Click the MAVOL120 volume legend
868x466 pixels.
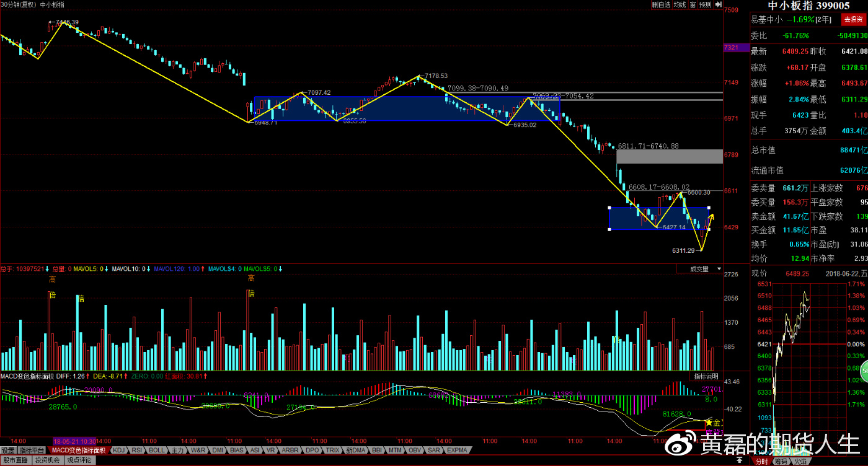pyautogui.click(x=176, y=269)
